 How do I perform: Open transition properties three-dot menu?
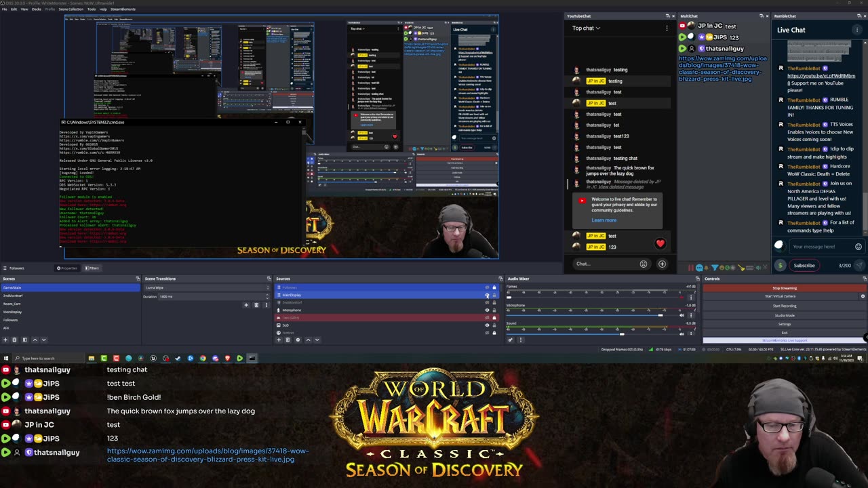pyautogui.click(x=266, y=305)
